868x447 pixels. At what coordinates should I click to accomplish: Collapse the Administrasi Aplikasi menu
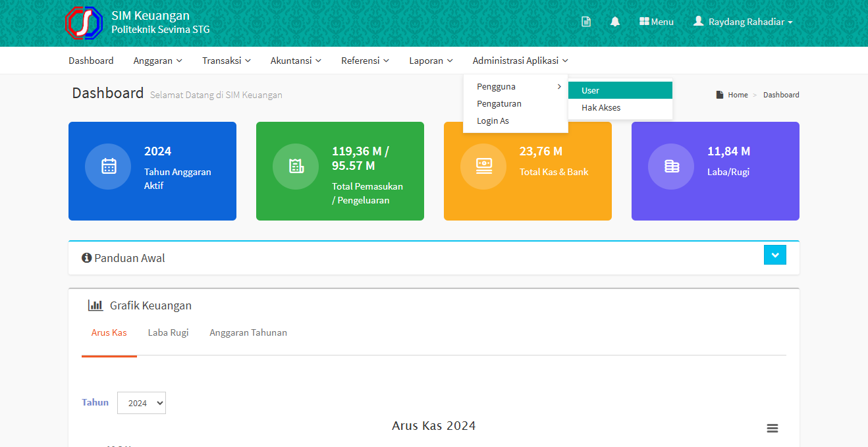coord(520,61)
